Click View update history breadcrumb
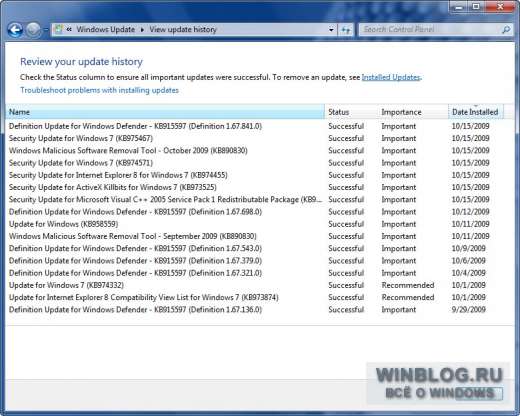The image size is (520, 416). [183, 29]
